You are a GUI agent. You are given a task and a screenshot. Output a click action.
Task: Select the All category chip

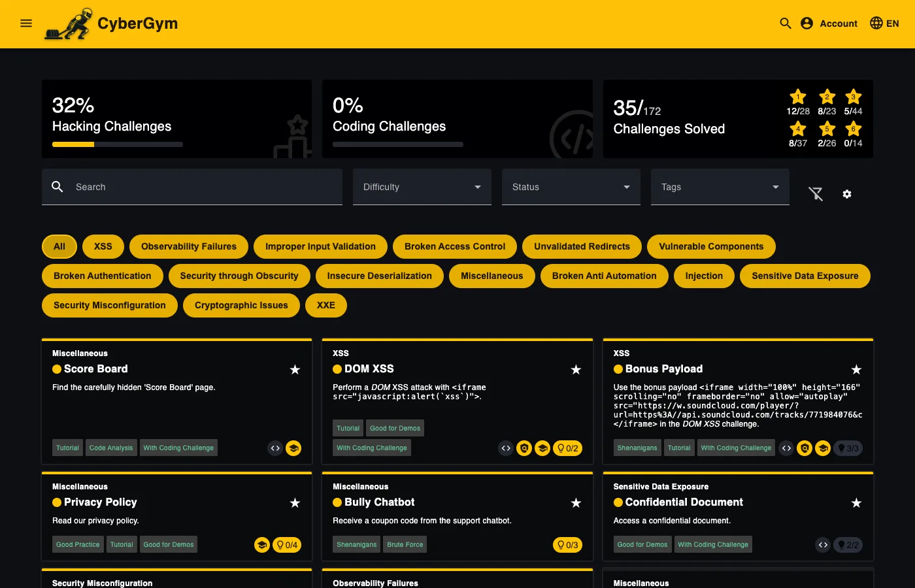59,246
